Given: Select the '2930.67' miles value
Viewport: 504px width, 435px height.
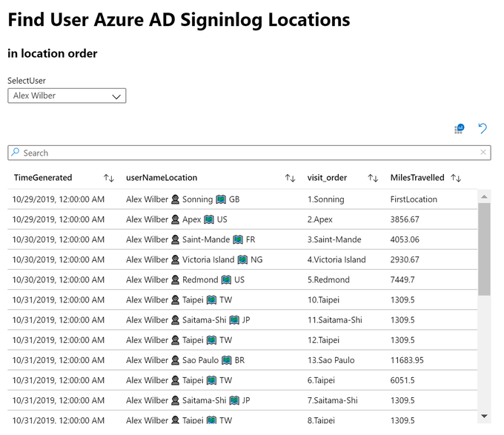Looking at the screenshot, I should (x=405, y=259).
